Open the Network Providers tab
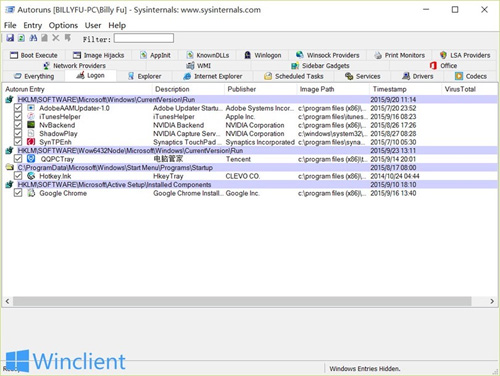Screen dimensions: 500x376 74,65
